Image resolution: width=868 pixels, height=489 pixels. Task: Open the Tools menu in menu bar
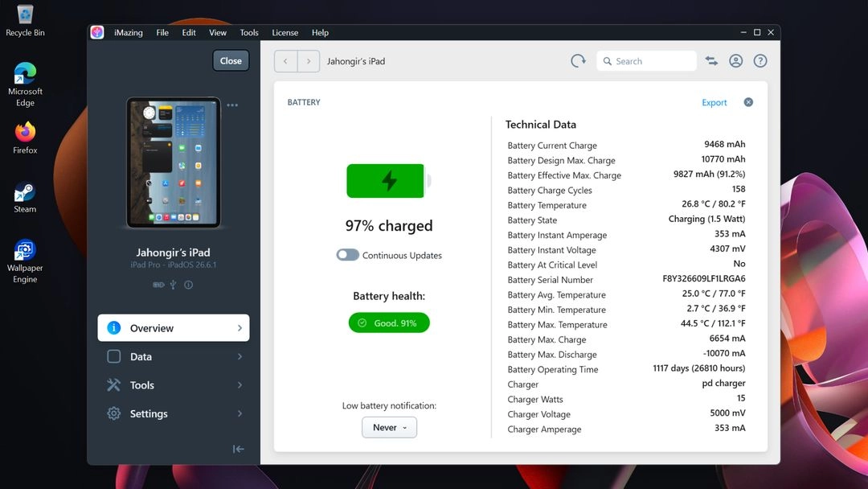(x=249, y=33)
